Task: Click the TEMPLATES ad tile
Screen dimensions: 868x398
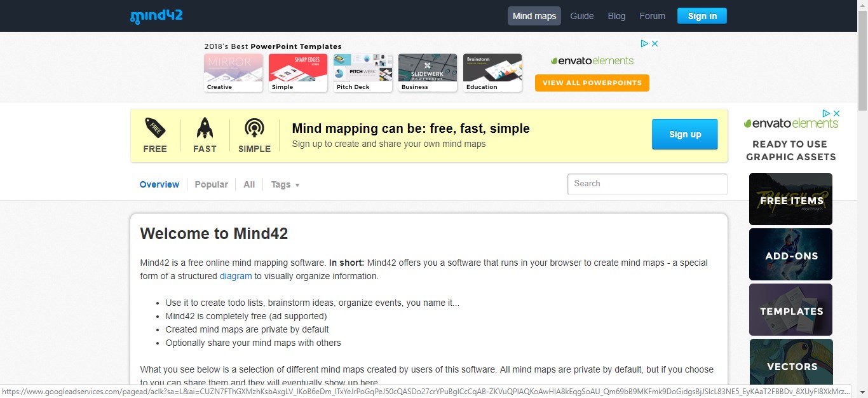Action: coord(791,310)
